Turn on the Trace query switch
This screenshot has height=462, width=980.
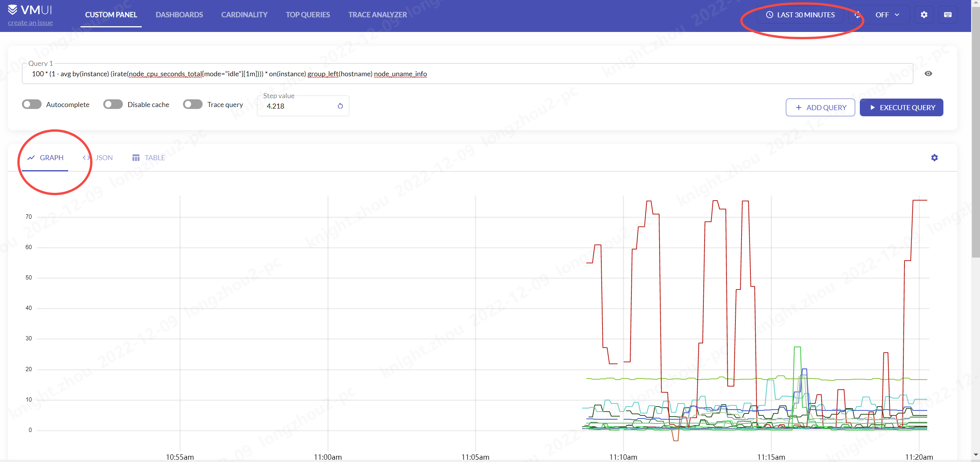(x=193, y=104)
